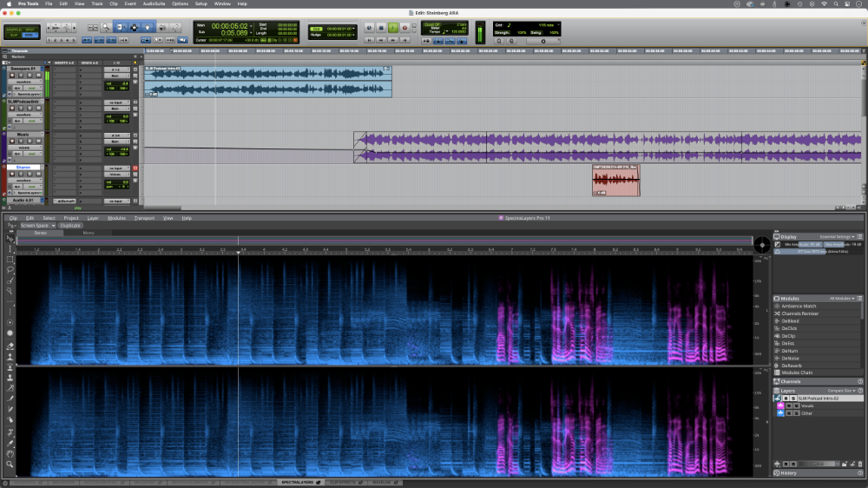Click the Sharon clip on timeline
This screenshot has width=868, height=488.
(x=615, y=180)
